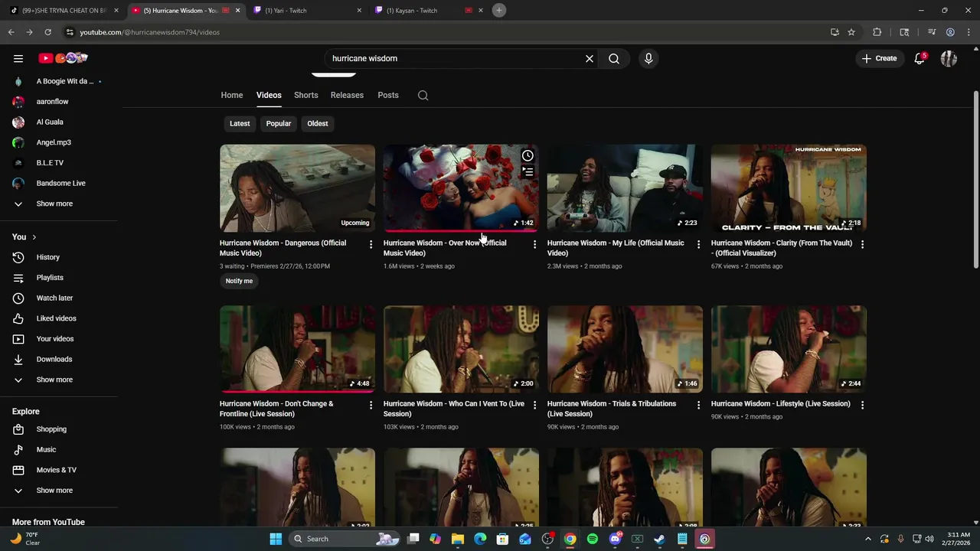This screenshot has height=551, width=980.
Task: Click the page vertical scrollbar
Action: pos(975,178)
